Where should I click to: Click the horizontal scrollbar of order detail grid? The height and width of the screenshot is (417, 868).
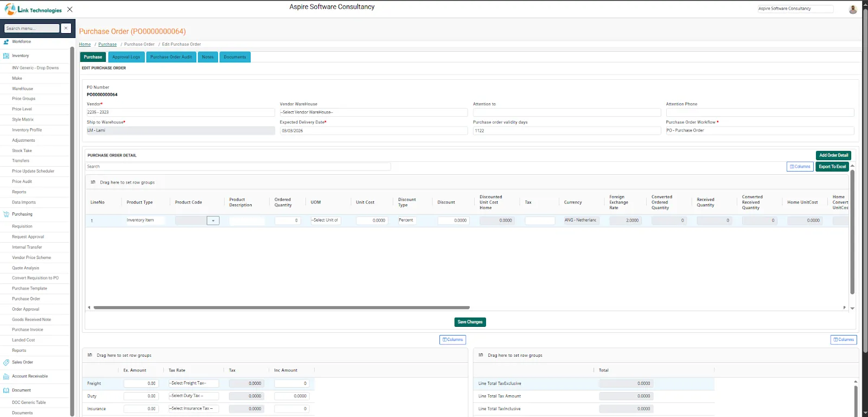(x=282, y=307)
